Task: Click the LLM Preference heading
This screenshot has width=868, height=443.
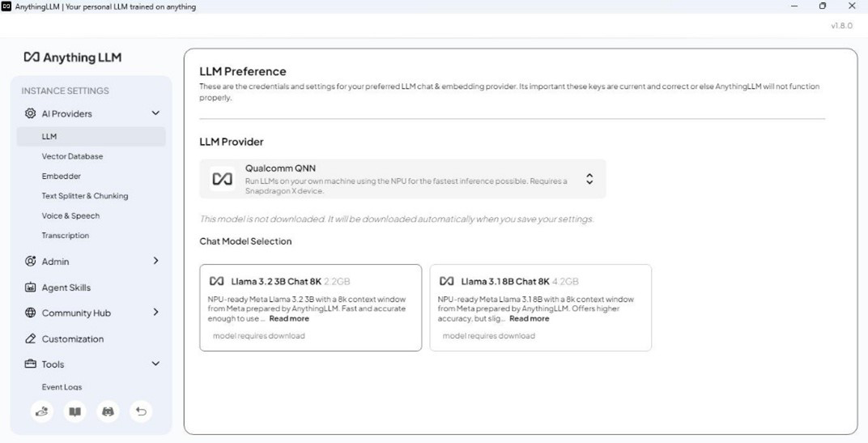Action: [242, 71]
